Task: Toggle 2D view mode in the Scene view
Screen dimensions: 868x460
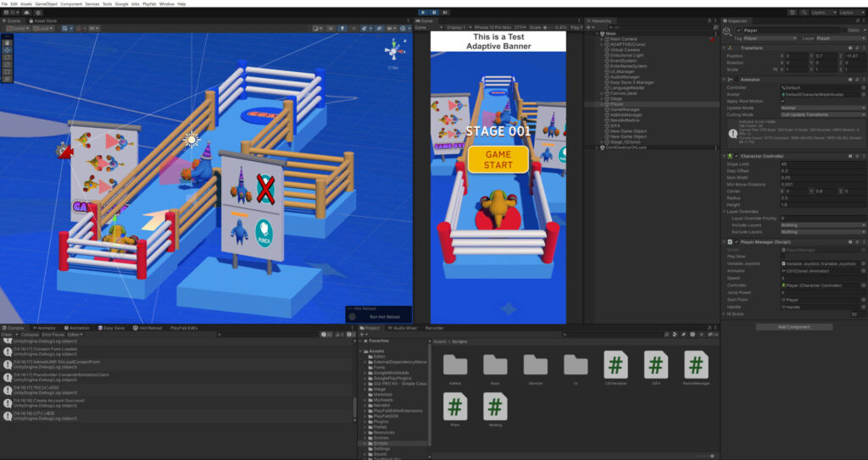Action: pos(331,28)
